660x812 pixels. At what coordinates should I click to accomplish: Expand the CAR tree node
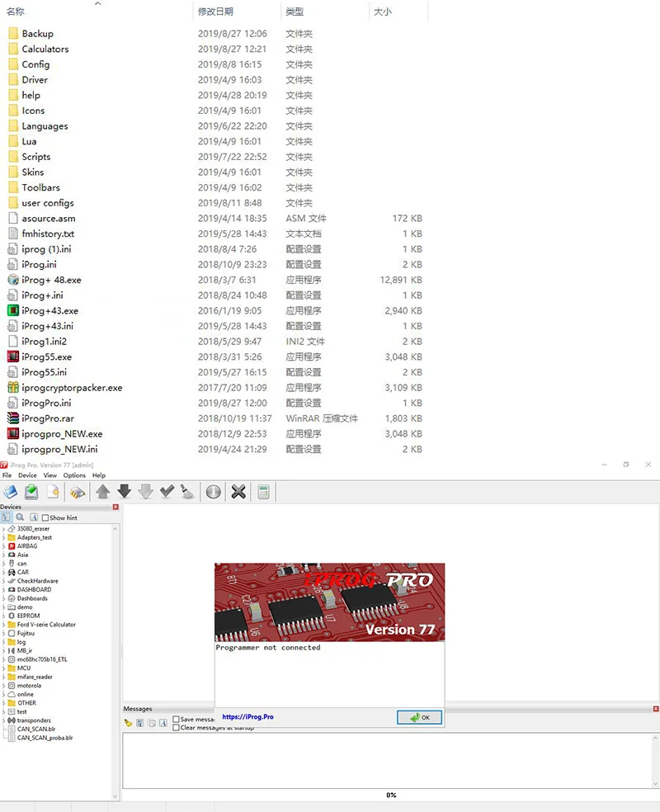coord(3,572)
